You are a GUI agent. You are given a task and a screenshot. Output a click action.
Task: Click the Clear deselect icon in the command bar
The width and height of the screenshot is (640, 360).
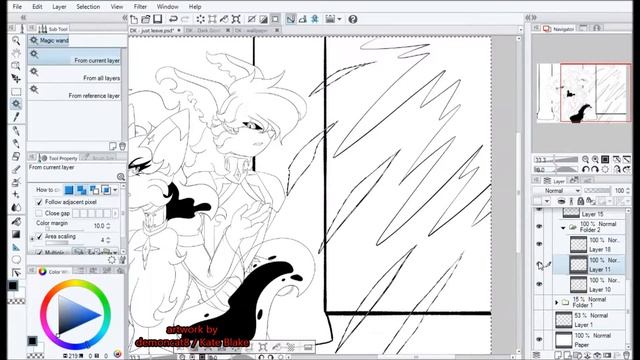click(200, 19)
